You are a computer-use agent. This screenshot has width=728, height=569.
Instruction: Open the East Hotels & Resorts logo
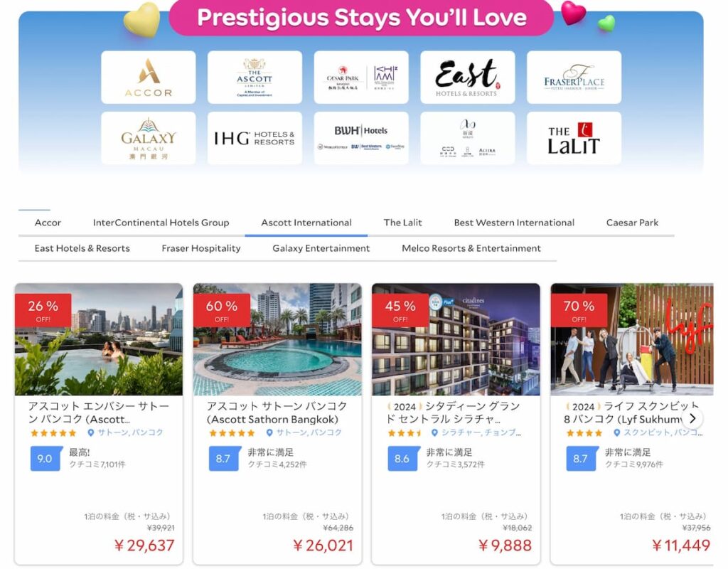pos(468,77)
